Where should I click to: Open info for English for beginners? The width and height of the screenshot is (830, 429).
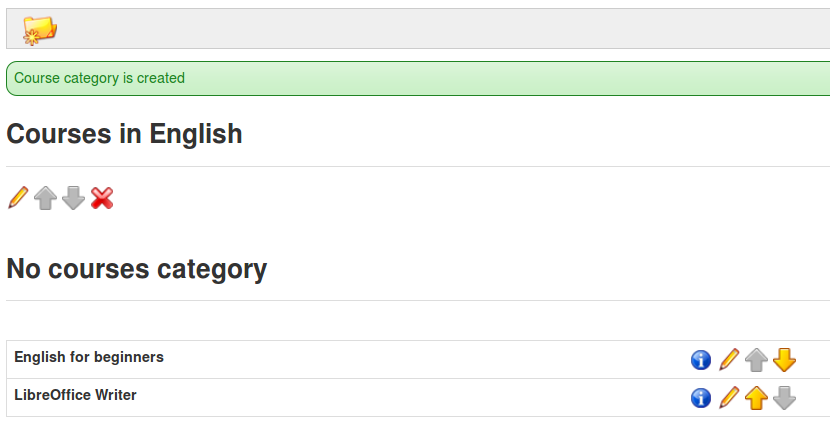pyautogui.click(x=701, y=360)
